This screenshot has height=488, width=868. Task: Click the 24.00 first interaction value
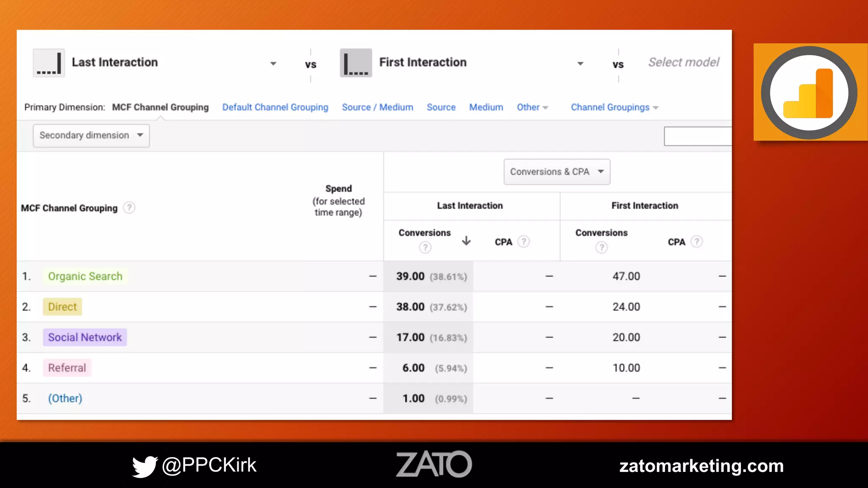[x=626, y=307]
